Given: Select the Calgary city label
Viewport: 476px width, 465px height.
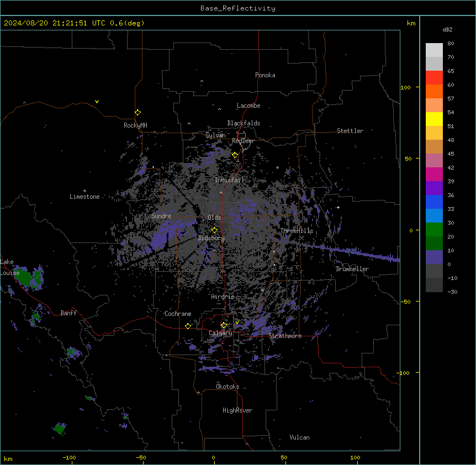Looking at the screenshot, I should 220,333.
